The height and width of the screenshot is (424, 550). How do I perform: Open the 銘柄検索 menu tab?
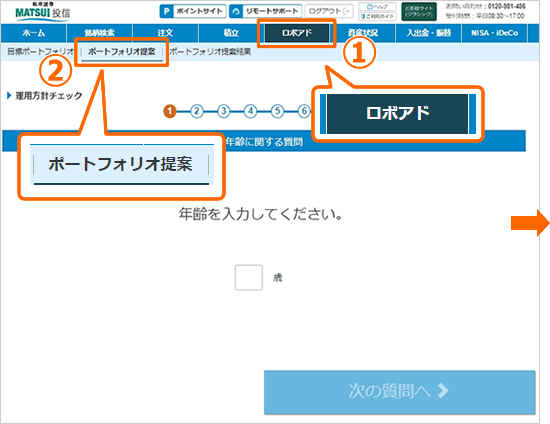point(99,33)
